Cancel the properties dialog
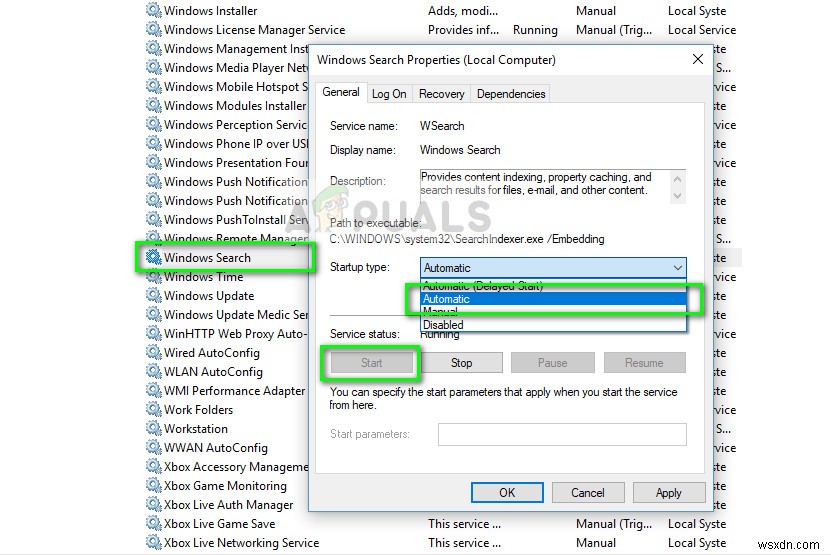The image size is (831, 555). tap(588, 492)
